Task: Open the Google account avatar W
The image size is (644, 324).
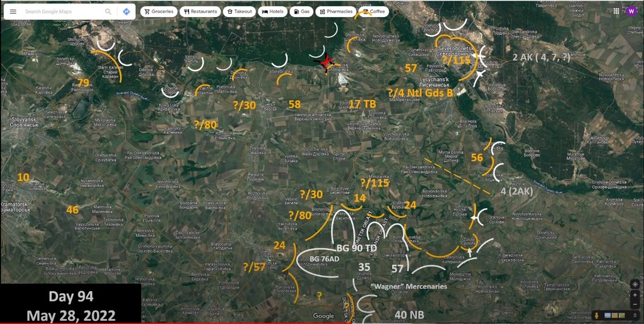Action: (x=631, y=11)
